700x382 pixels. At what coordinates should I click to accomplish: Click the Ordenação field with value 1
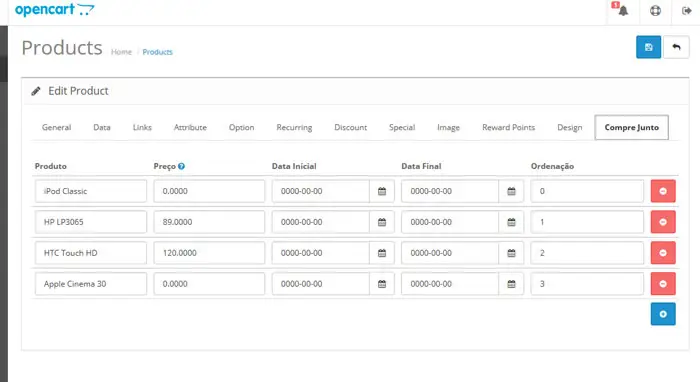(x=587, y=222)
